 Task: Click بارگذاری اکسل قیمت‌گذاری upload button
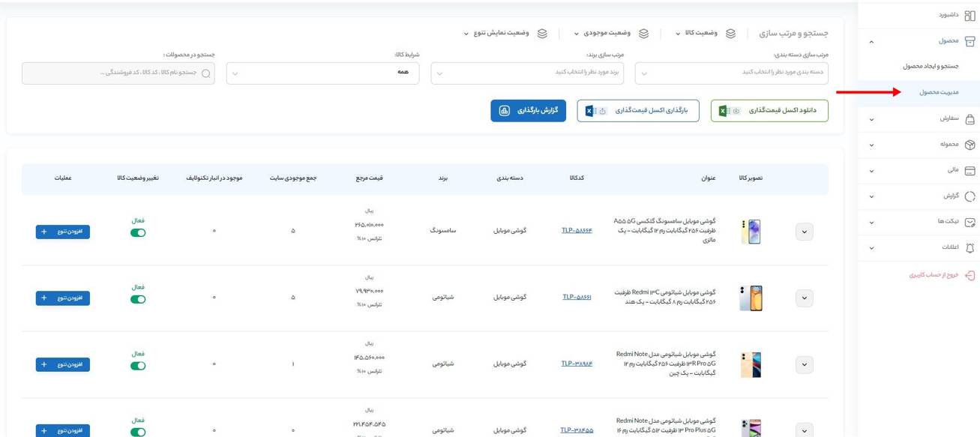(638, 111)
